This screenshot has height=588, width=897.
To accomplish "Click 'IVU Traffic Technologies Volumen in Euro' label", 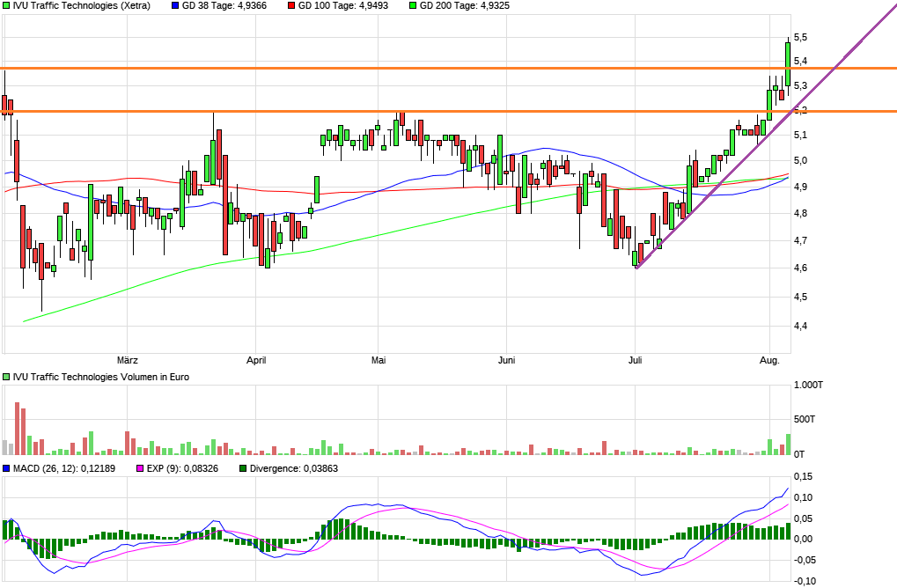I will (x=100, y=377).
